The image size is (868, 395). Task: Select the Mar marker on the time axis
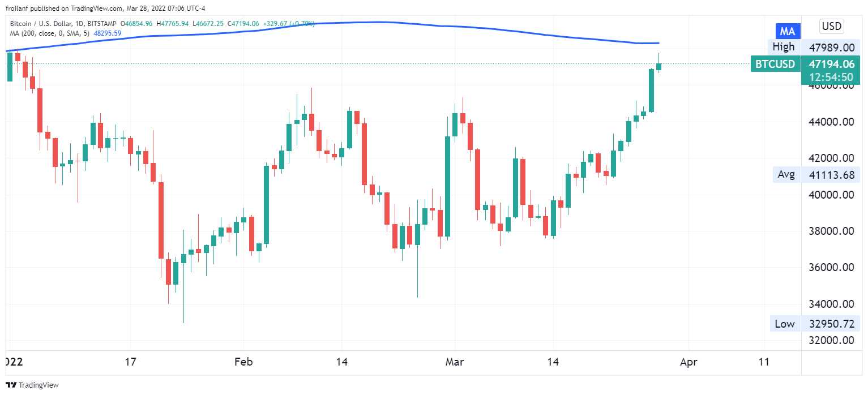455,362
